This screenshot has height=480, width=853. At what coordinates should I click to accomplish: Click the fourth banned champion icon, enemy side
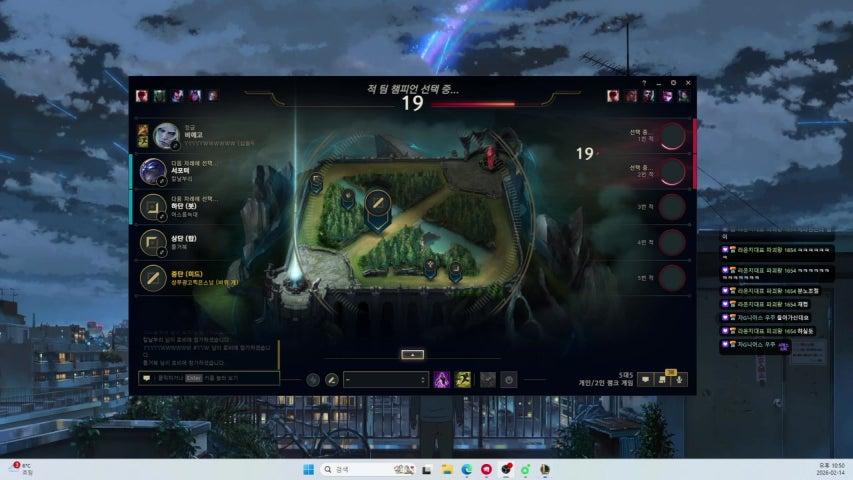tap(666, 96)
